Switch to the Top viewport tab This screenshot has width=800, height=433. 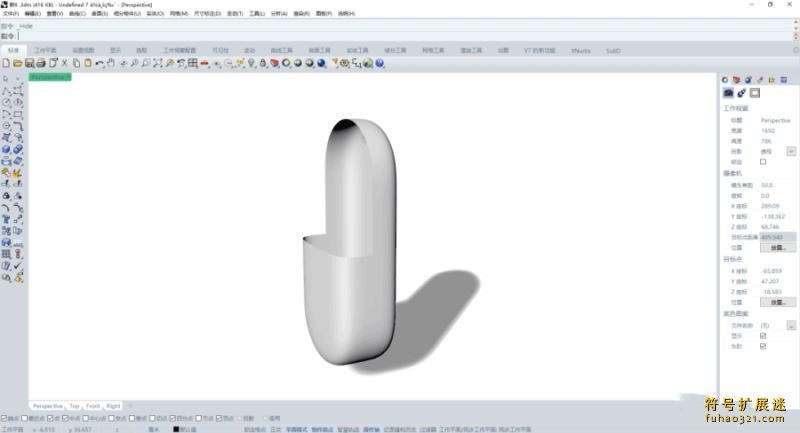(x=74, y=406)
